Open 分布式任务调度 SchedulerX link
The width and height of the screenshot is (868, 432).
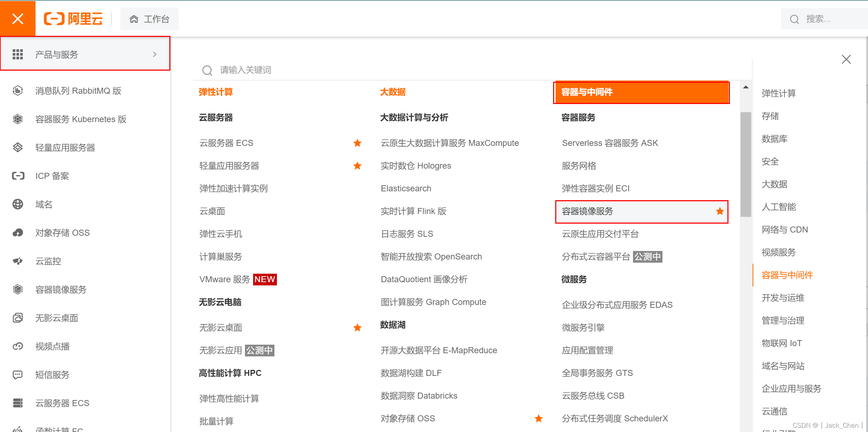coord(615,419)
